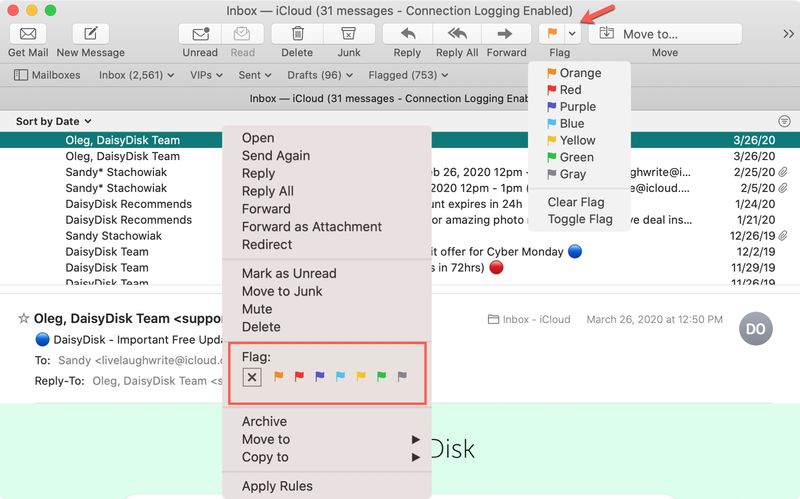The width and height of the screenshot is (800, 499).
Task: Click gray flag icon in context menu
Action: (x=402, y=377)
